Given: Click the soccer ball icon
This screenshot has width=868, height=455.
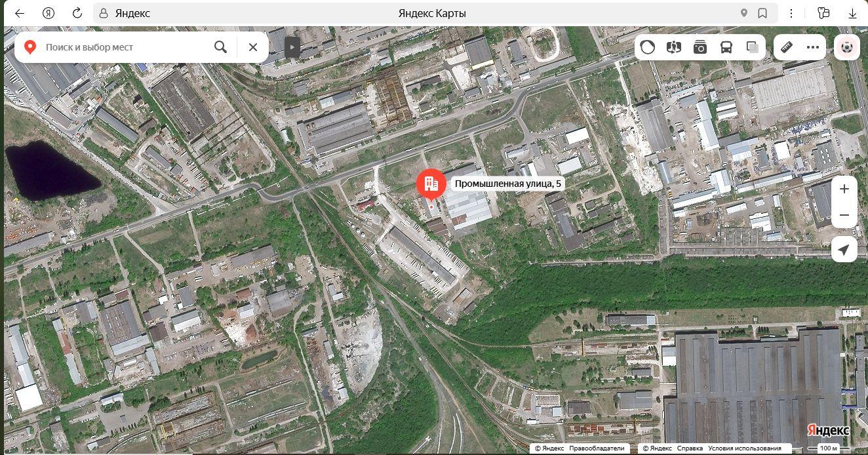Looking at the screenshot, I should pyautogui.click(x=847, y=47).
